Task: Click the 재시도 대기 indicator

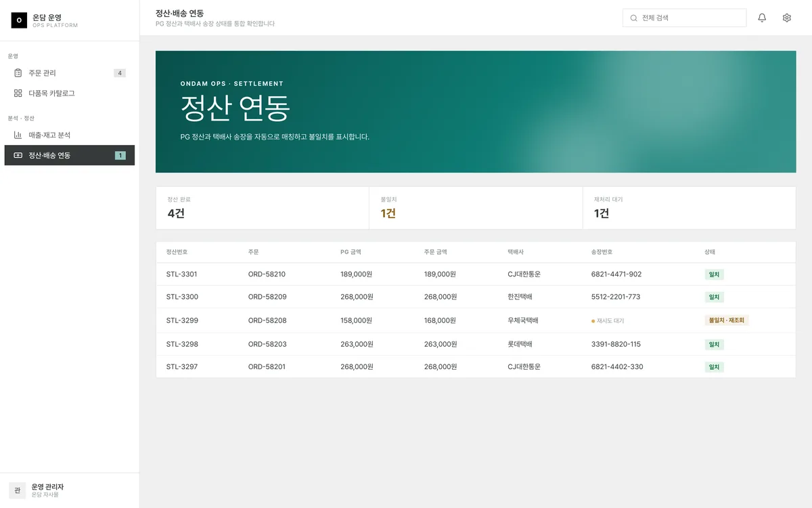Action: (608, 320)
